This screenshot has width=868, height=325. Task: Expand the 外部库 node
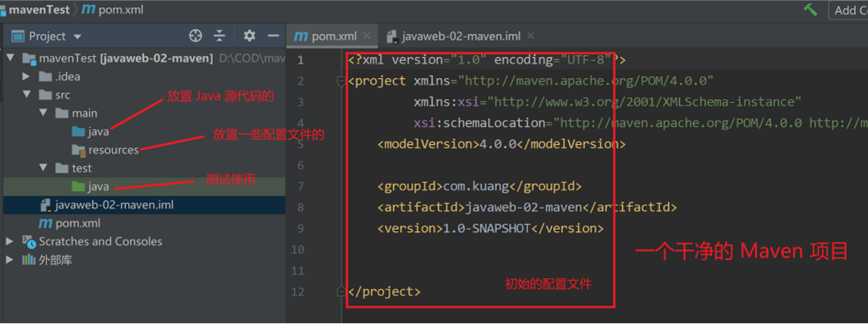[x=10, y=260]
